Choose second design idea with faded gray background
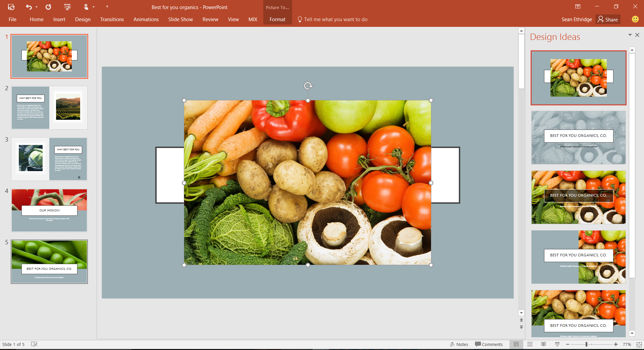 pos(579,138)
